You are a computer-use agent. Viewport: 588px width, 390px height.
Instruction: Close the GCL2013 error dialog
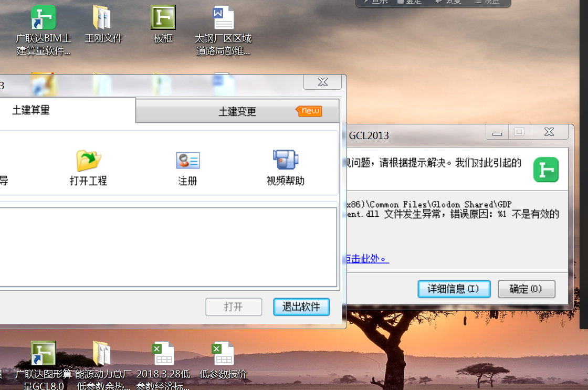(549, 132)
